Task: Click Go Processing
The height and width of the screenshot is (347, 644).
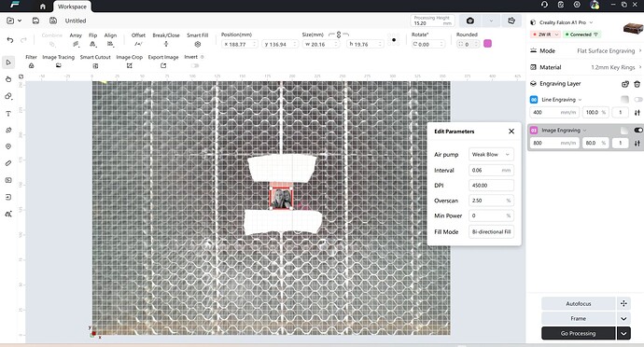Action: pyautogui.click(x=579, y=333)
